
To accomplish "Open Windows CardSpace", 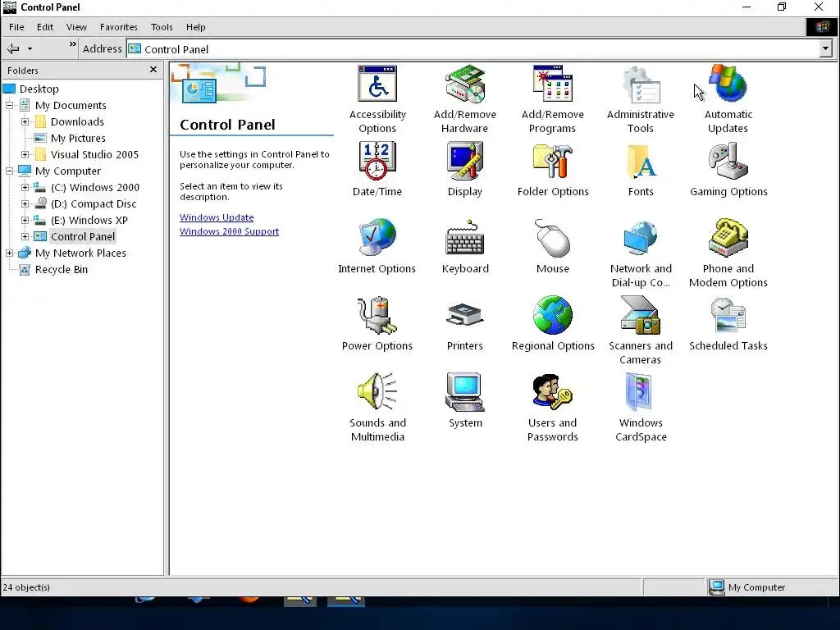I will tap(641, 392).
